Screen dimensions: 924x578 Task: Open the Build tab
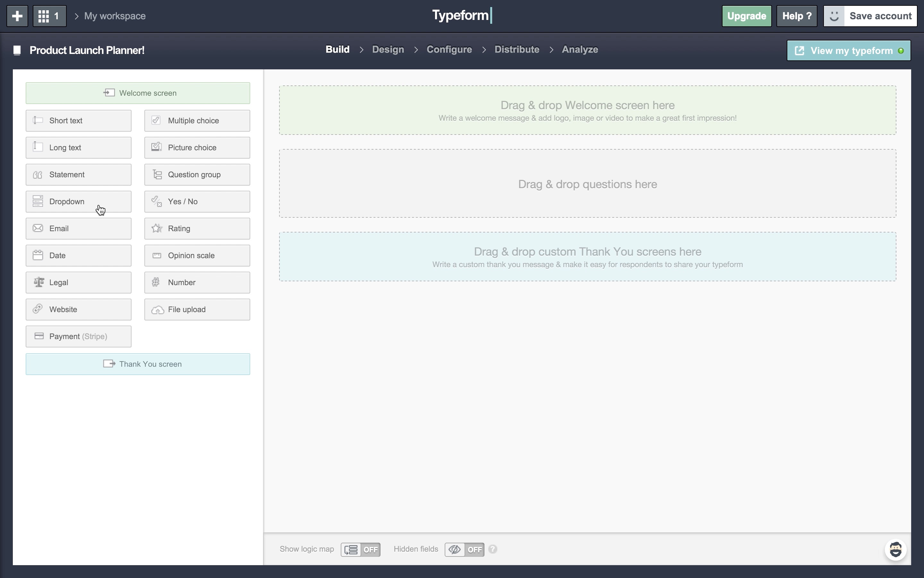coord(338,49)
